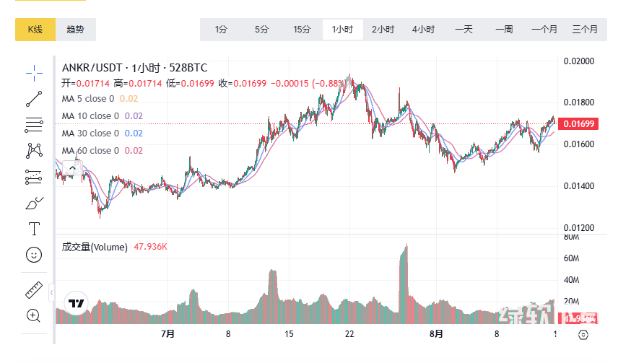Collapse the indicator legend chevron
Viewport: 644px width, 363px height.
click(71, 167)
